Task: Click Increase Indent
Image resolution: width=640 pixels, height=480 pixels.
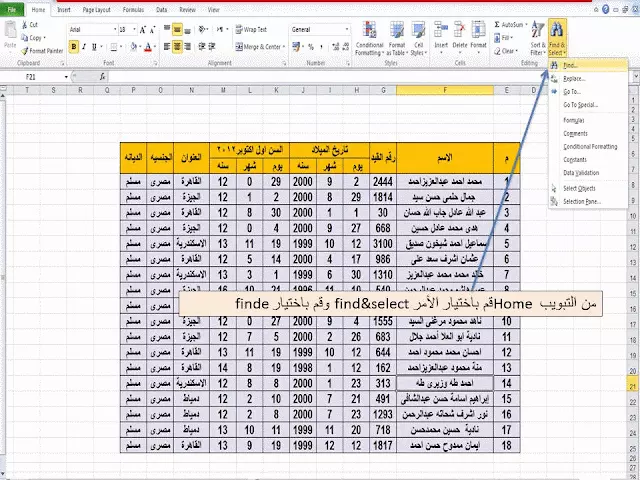Action: click(212, 47)
